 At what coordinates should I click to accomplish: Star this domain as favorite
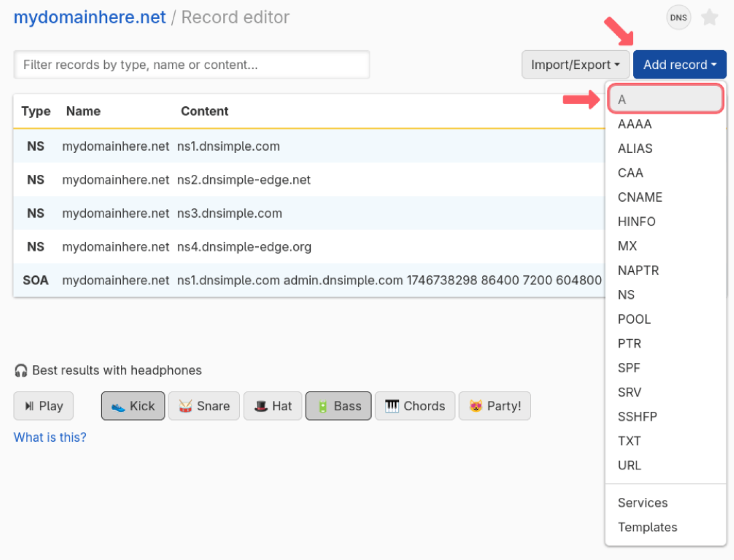(x=709, y=18)
